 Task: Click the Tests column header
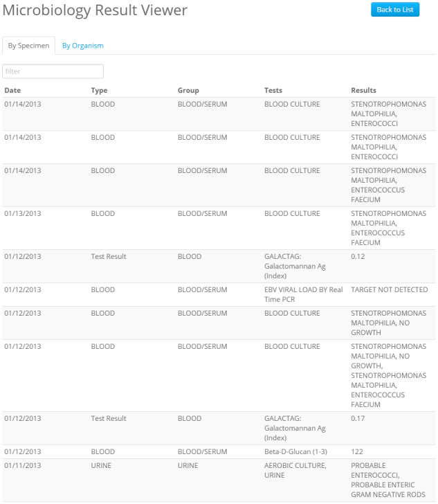[x=273, y=90]
